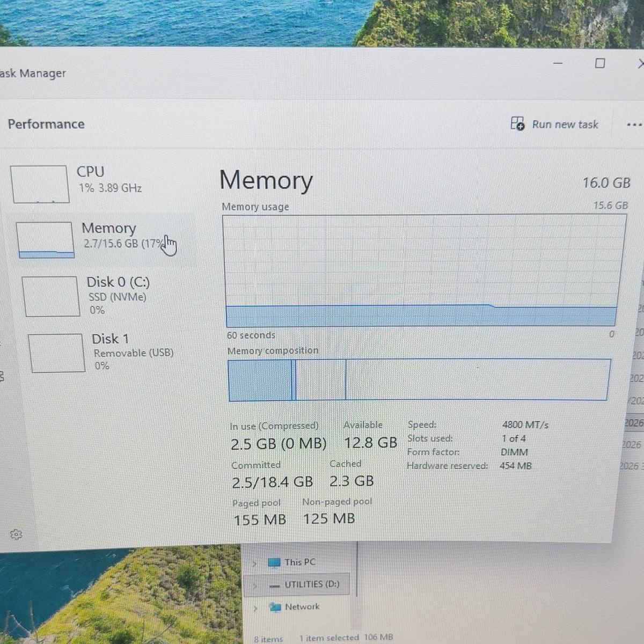
Task: Expand This PC in File Explorer
Action: [255, 563]
